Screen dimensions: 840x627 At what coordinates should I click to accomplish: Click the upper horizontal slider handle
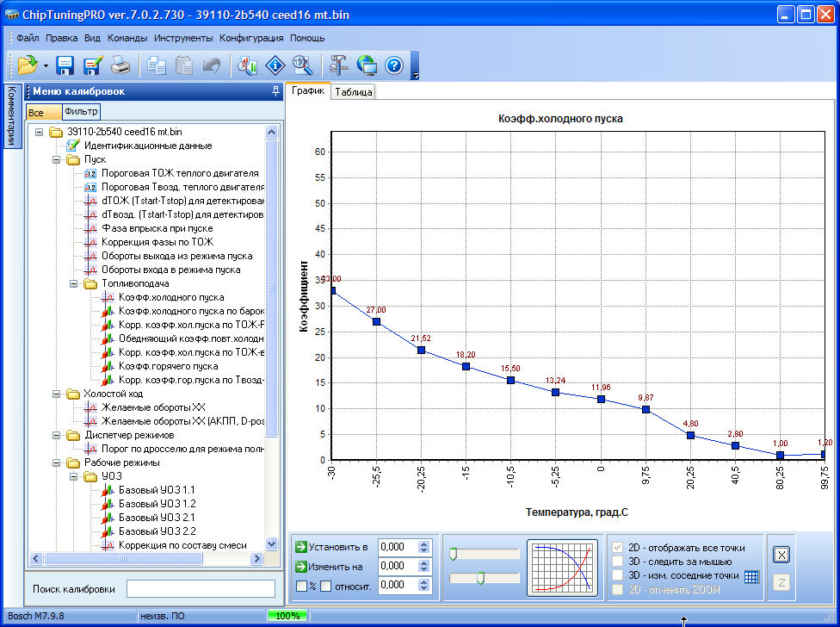coord(452,554)
